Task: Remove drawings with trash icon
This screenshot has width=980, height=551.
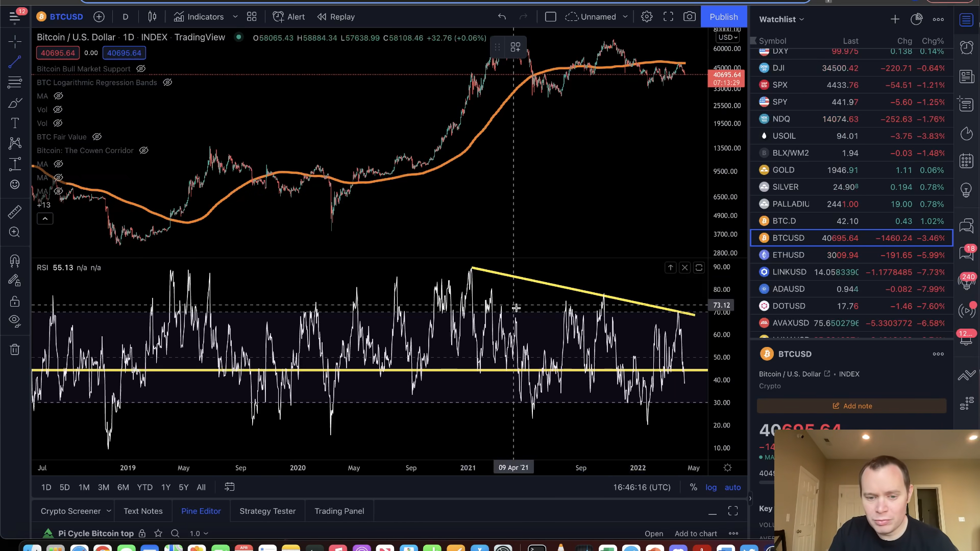Action: pos(15,349)
